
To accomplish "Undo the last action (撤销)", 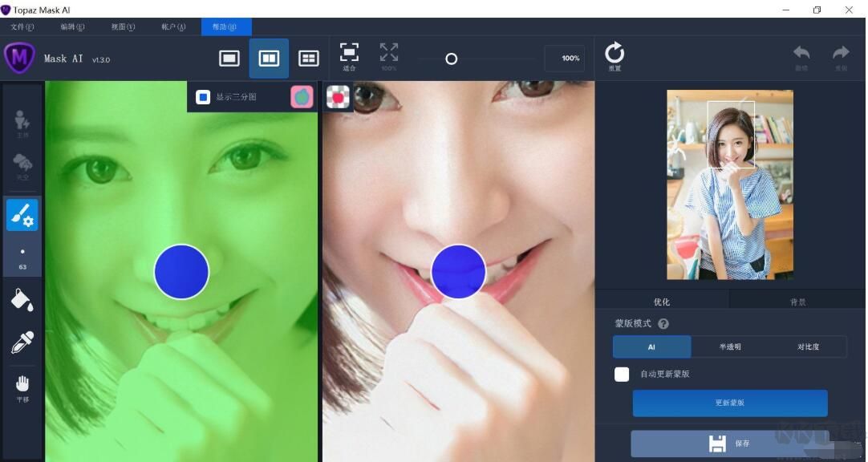I will (801, 57).
